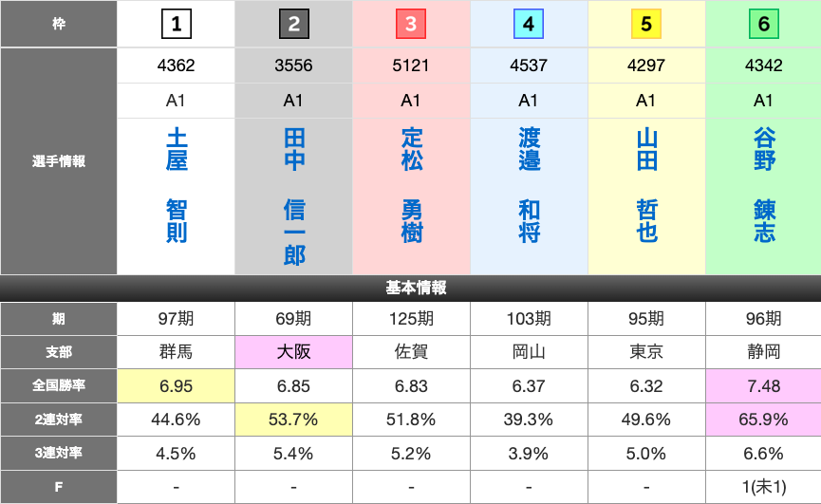Click the 基本情報 section header

(411, 289)
